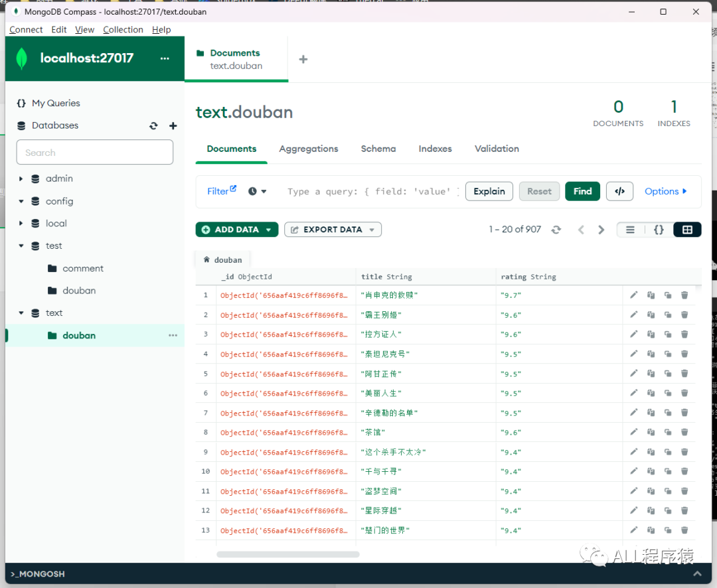Switch to the Schema tab
Screen dimensions: 717x588
(x=378, y=149)
